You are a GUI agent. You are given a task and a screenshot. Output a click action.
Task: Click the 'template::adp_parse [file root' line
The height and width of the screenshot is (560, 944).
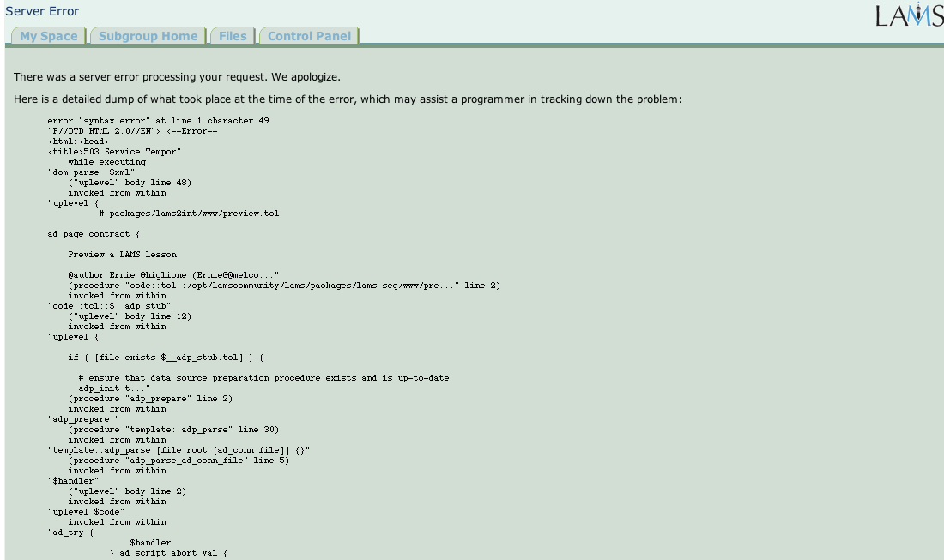(x=179, y=450)
